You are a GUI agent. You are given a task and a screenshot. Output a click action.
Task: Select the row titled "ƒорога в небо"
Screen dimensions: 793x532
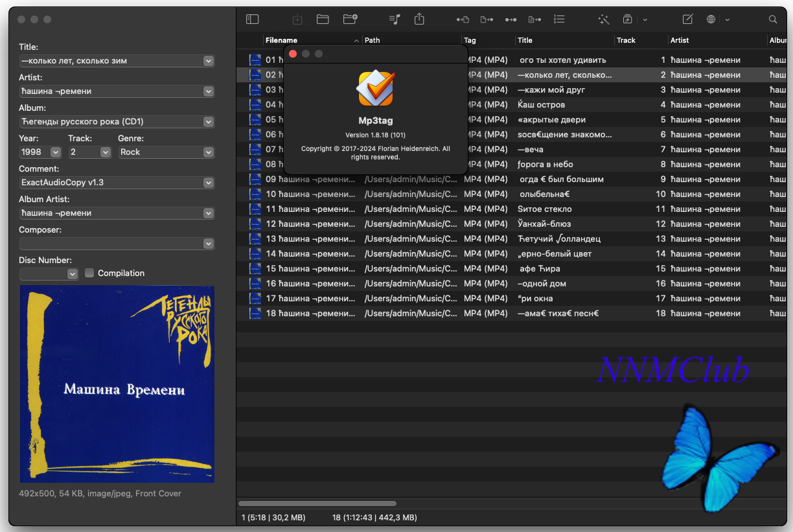click(512, 164)
